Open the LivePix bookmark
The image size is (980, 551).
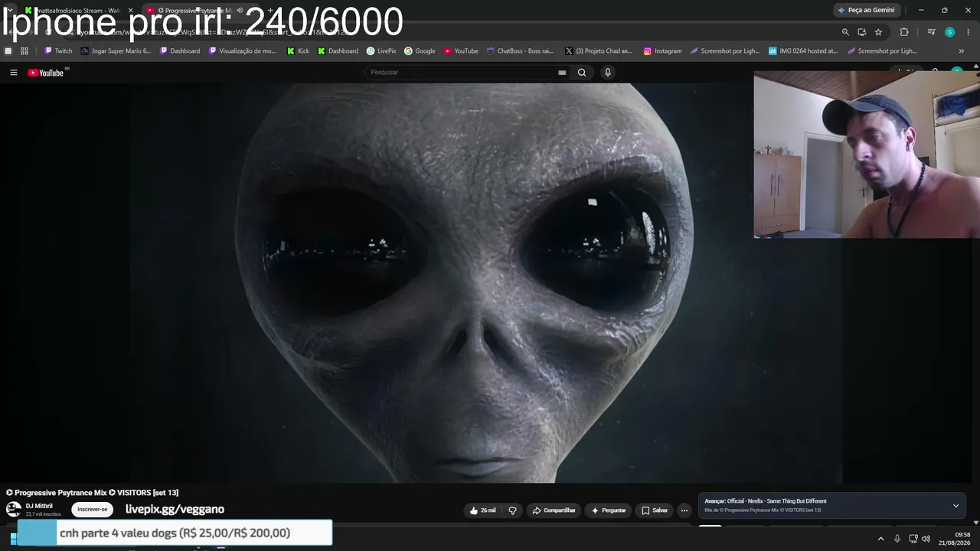(381, 51)
